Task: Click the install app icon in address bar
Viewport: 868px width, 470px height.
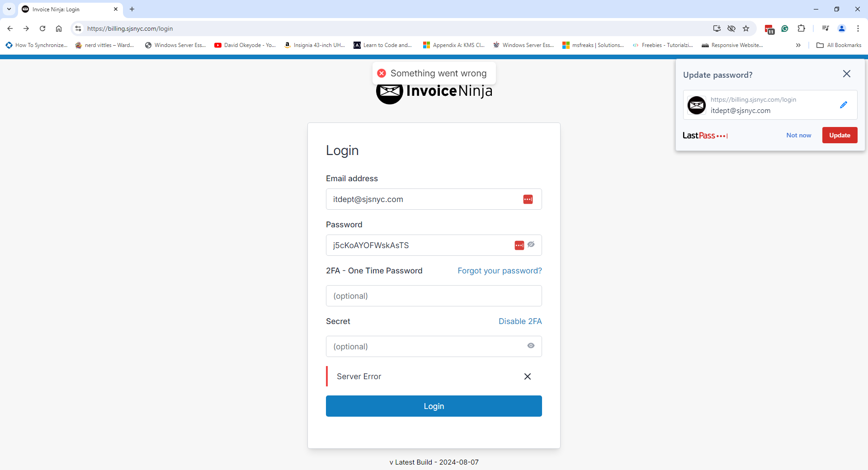Action: [717, 28]
